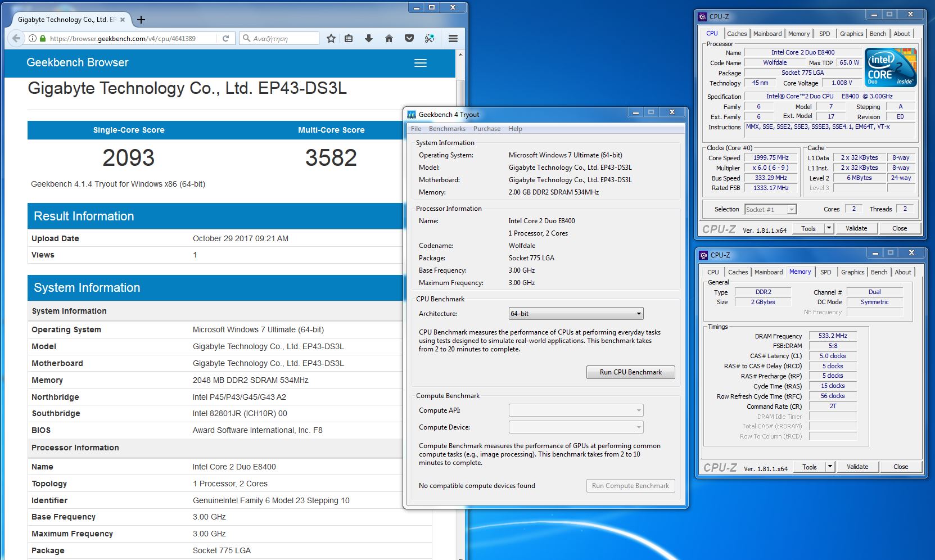The height and width of the screenshot is (560, 935).
Task: Click the DRAM Frequency value 533.2 MHz
Action: [x=833, y=336]
